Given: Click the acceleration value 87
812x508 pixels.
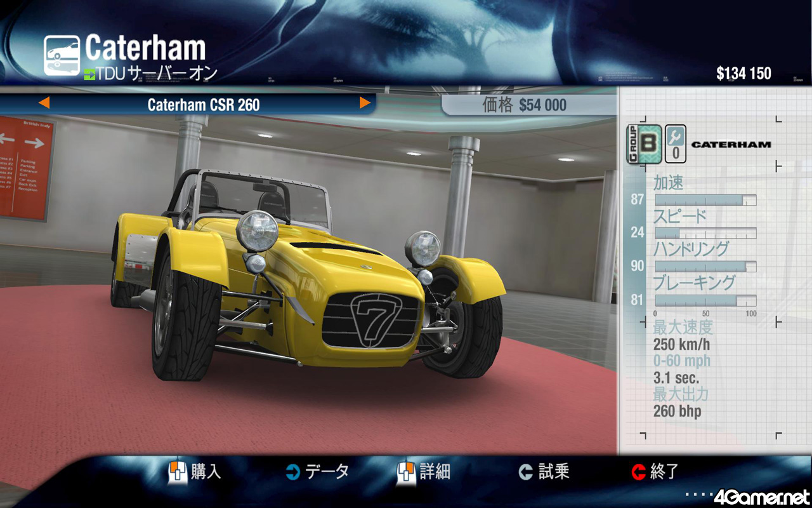Looking at the screenshot, I should (638, 199).
